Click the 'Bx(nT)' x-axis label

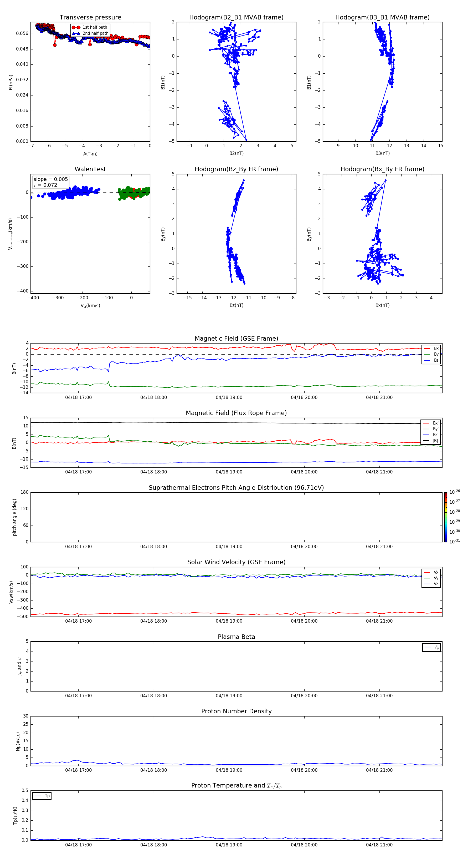382,305
